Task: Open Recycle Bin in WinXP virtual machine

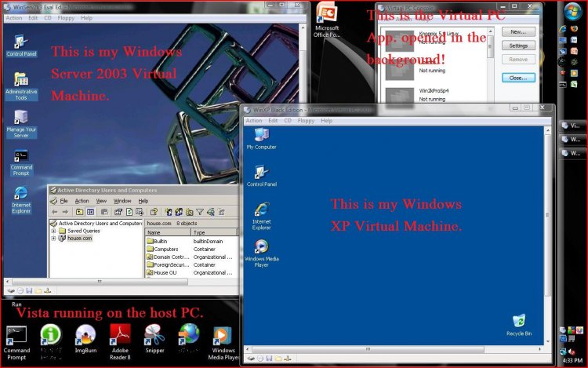Action: (519, 325)
